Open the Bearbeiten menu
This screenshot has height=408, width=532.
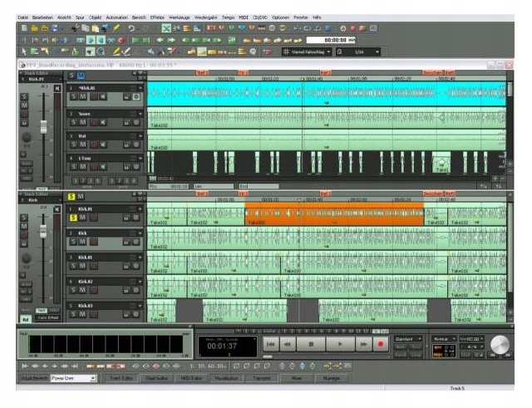coord(42,17)
